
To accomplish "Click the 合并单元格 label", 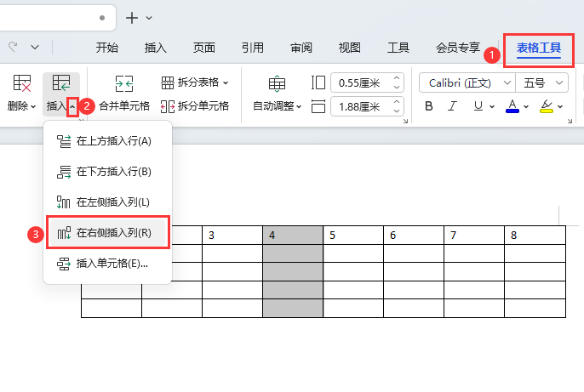I will click(x=124, y=106).
